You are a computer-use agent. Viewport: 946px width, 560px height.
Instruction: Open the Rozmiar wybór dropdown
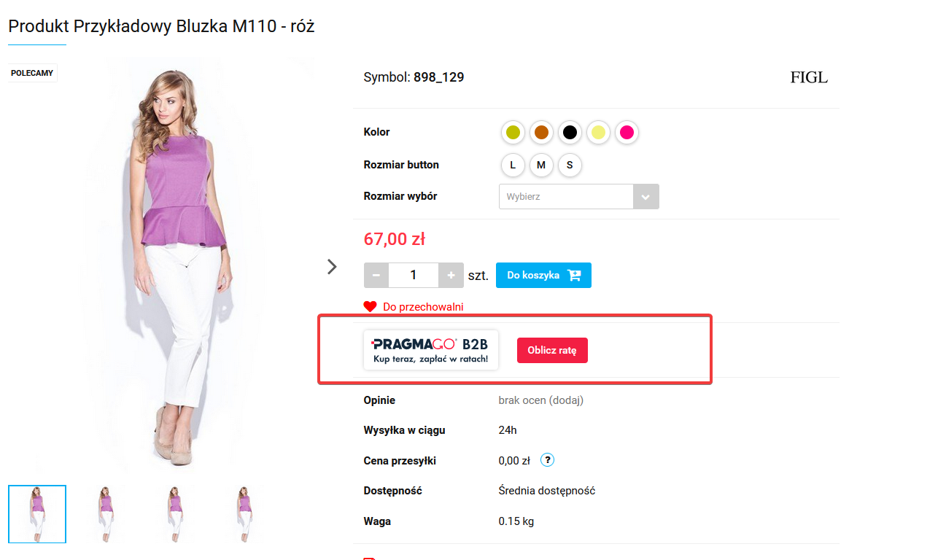coord(579,196)
